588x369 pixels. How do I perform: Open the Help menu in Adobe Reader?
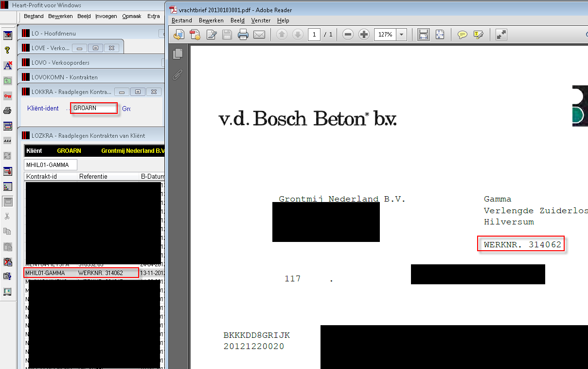tap(283, 20)
